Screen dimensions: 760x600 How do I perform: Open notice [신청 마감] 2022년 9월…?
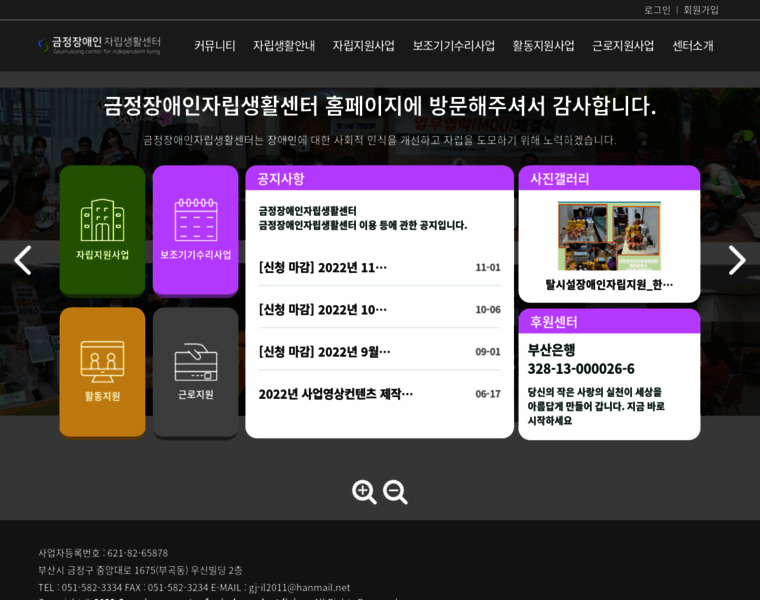point(324,352)
